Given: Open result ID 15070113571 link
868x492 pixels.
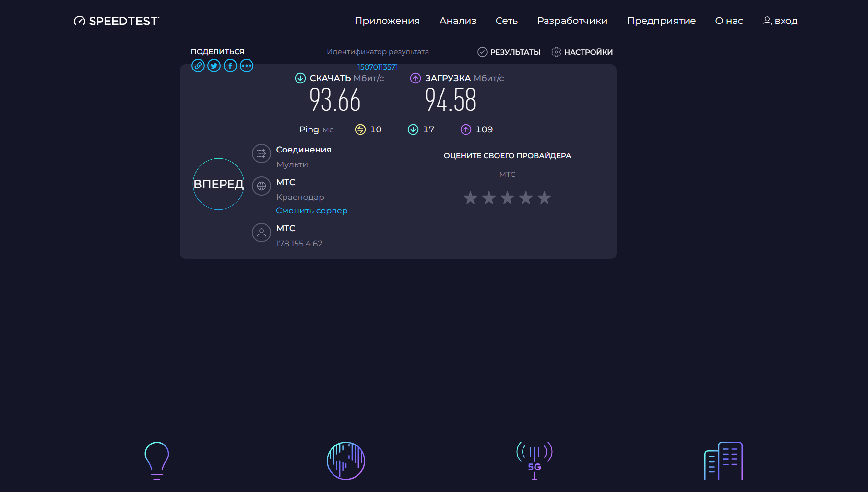Looking at the screenshot, I should pos(378,67).
